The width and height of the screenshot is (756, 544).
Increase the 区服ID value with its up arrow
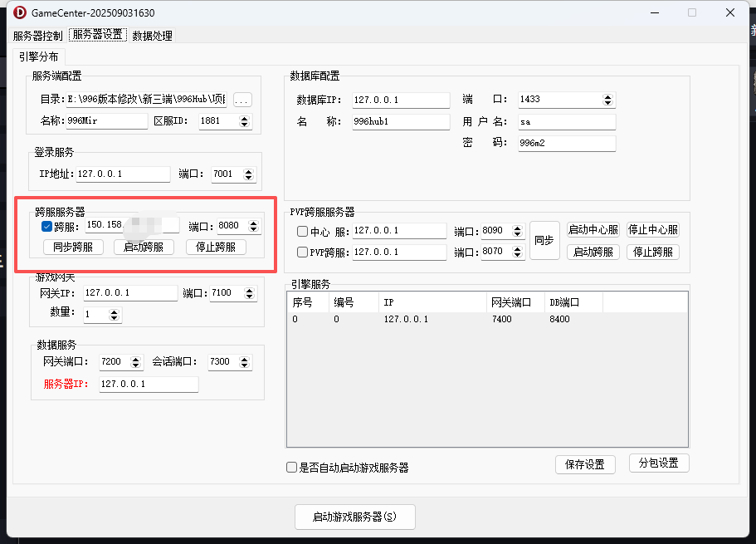[246, 116]
